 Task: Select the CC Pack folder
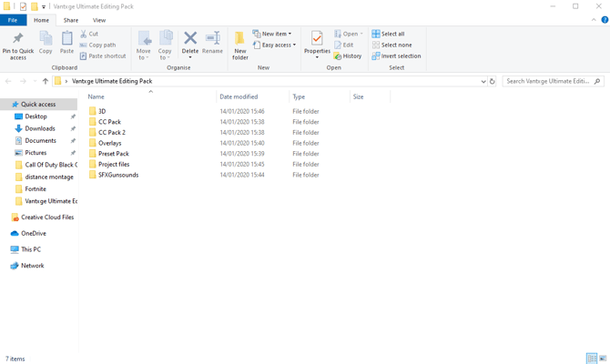point(109,122)
